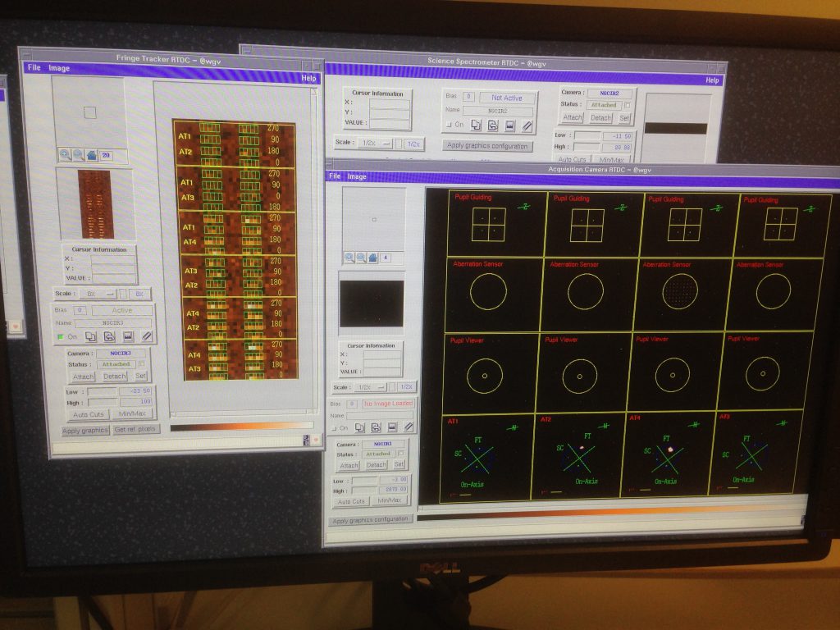The image size is (840, 630).
Task: Toggle bias On checkbox in Fringe Tracker
Action: click(61, 336)
